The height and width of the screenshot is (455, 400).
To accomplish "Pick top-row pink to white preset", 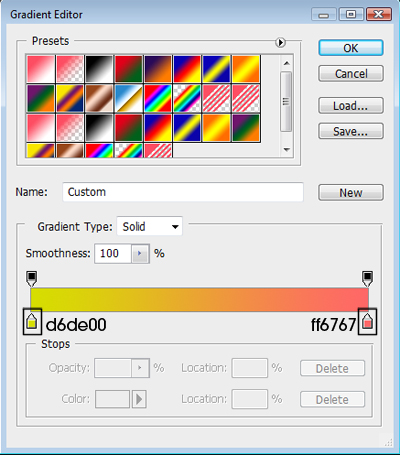I will tap(41, 69).
